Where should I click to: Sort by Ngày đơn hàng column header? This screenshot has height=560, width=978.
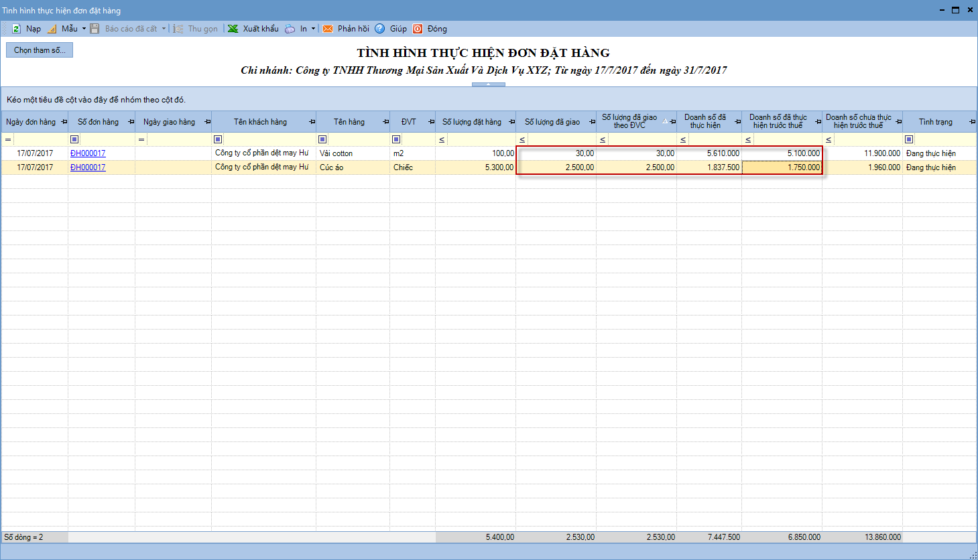(x=31, y=122)
